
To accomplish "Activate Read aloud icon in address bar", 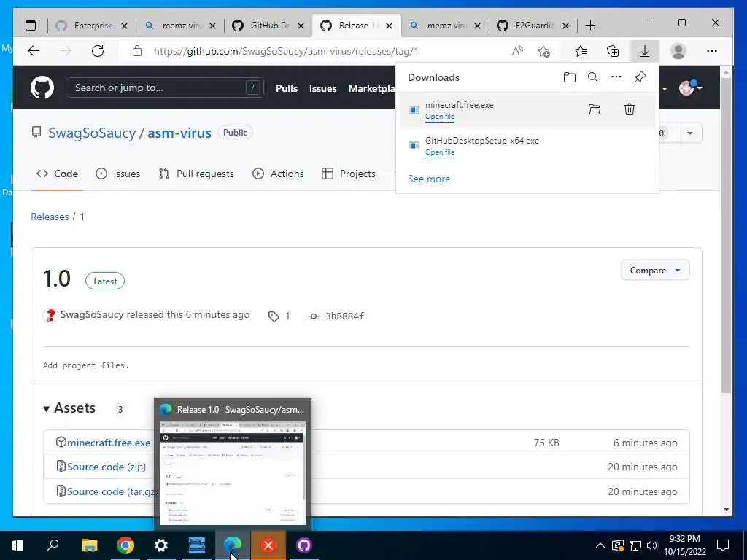I will pos(517,51).
